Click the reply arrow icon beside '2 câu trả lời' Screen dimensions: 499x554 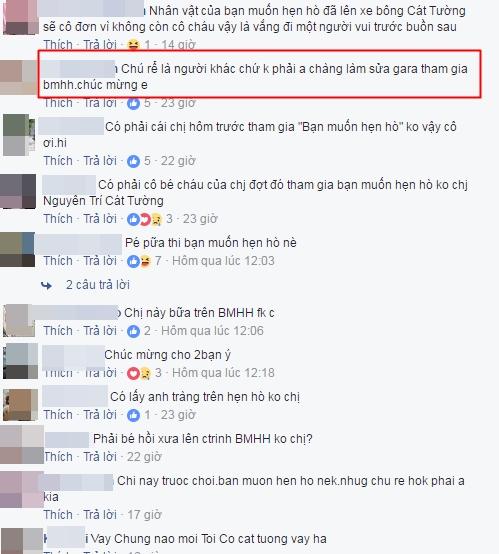46,285
